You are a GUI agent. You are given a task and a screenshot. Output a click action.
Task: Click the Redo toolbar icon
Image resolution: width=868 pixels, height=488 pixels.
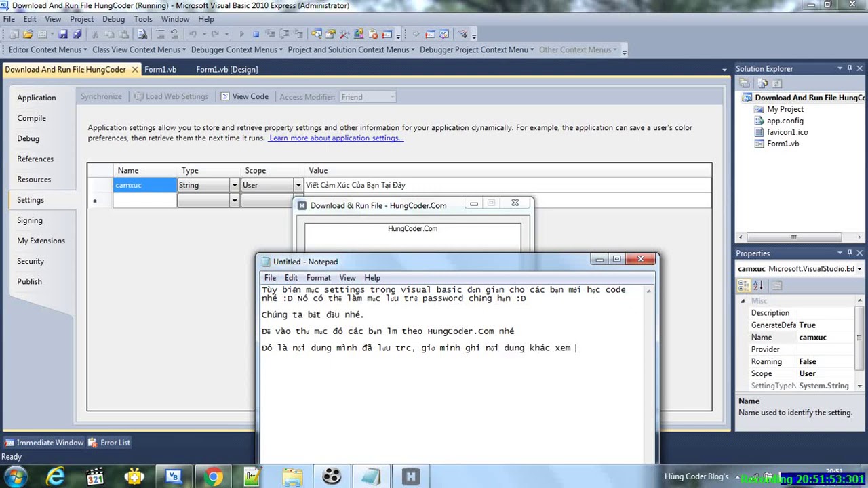coord(215,34)
